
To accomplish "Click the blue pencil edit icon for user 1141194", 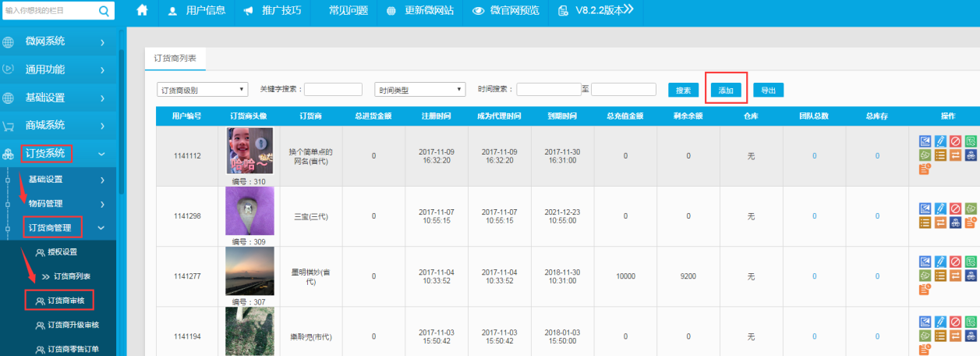I will tap(940, 322).
